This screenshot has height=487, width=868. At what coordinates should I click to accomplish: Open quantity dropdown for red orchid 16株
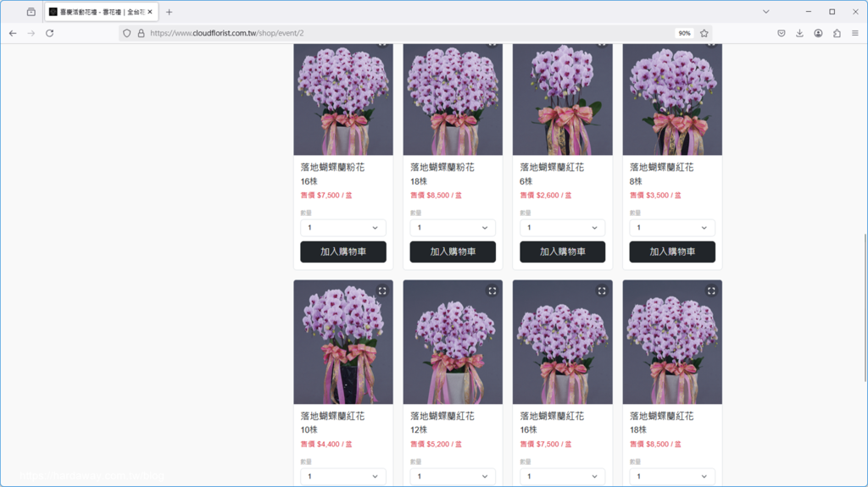click(x=563, y=476)
